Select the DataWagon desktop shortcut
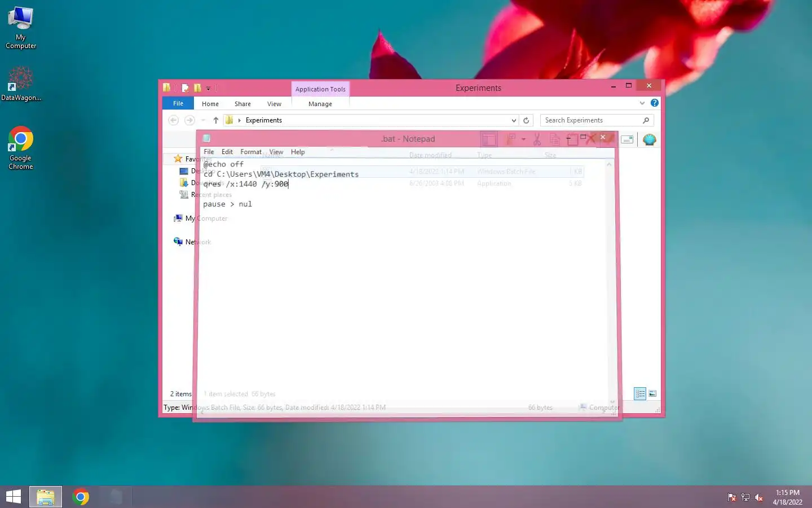Viewport: 812px width, 508px height. [x=21, y=84]
